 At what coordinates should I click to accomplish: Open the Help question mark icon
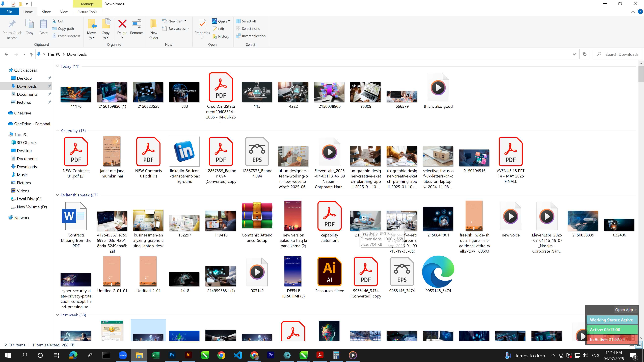(640, 12)
